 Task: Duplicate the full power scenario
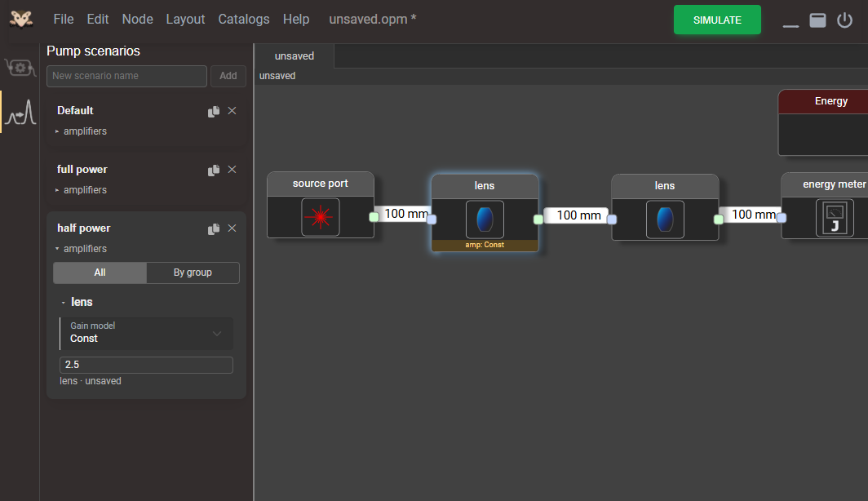tap(214, 170)
